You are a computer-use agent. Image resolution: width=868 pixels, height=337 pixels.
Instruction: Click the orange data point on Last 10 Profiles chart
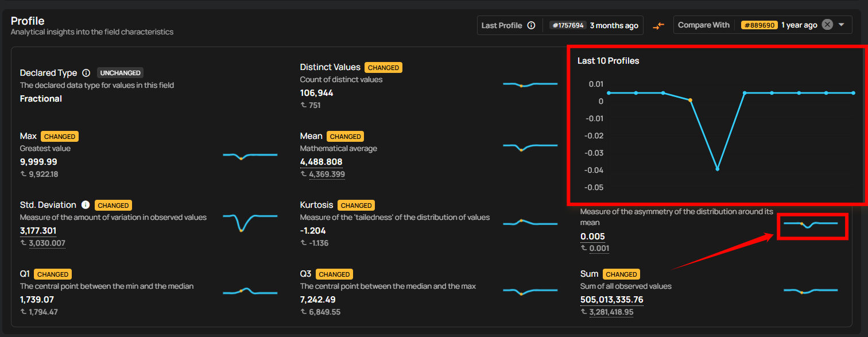pyautogui.click(x=690, y=100)
